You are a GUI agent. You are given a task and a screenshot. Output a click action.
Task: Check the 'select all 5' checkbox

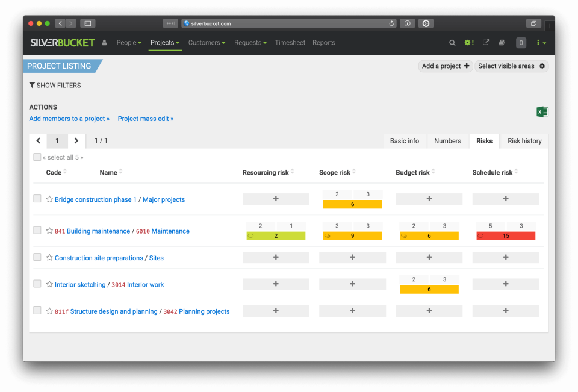pyautogui.click(x=37, y=157)
